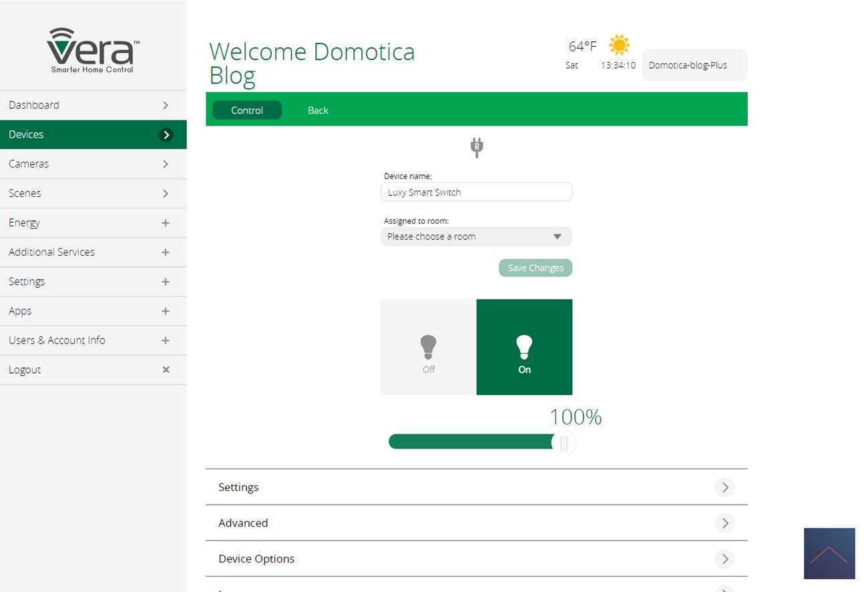
Task: Click the Cameras chevron arrow
Action: pyautogui.click(x=166, y=164)
